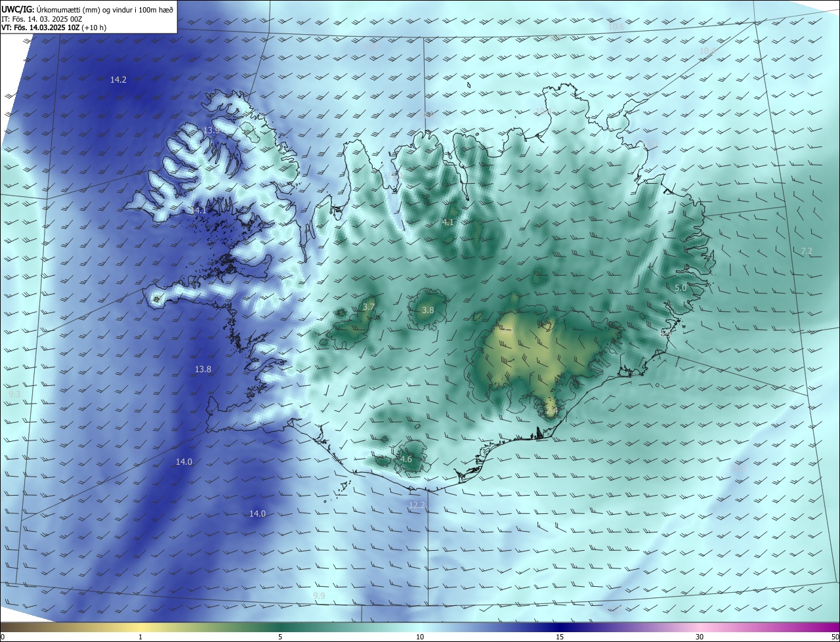Click the 9.9 value label
This screenshot has height=642, width=840.
[319, 595]
